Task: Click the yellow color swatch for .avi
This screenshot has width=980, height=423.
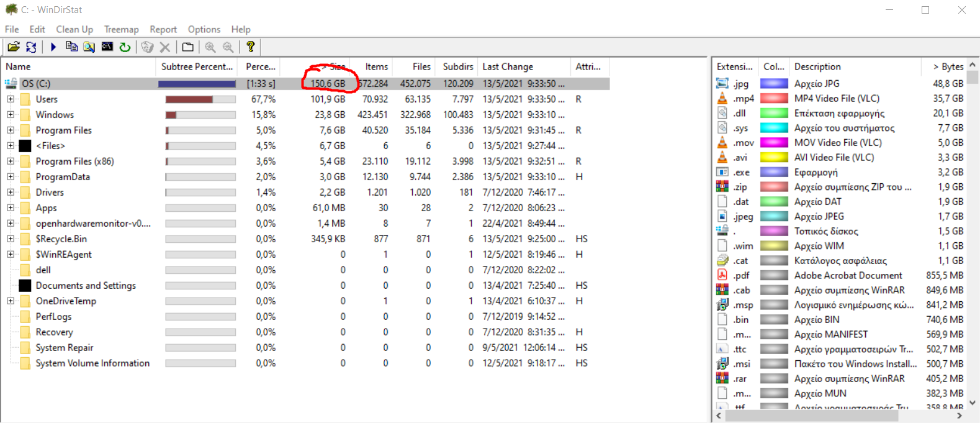Action: [774, 157]
